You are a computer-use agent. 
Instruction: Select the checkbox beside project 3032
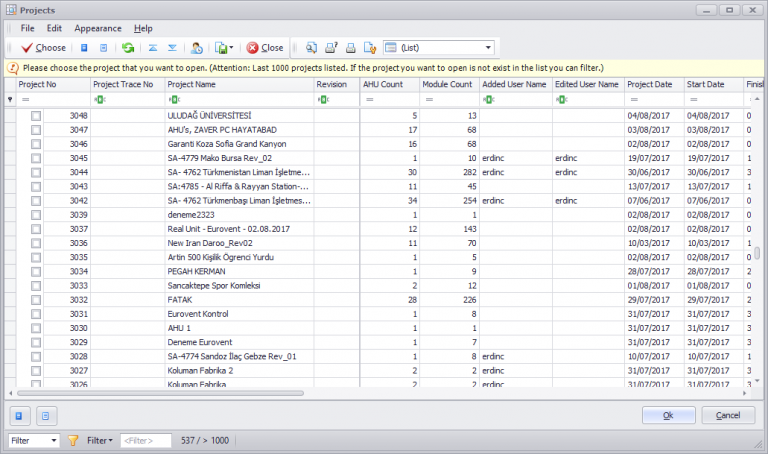click(36, 299)
